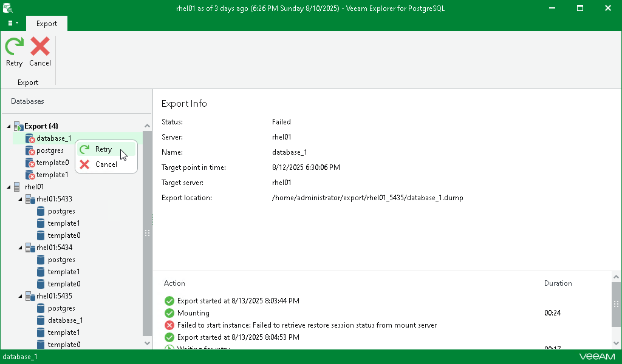Click scroll up arrow of Action log
The width and height of the screenshot is (622, 364).
(x=616, y=277)
